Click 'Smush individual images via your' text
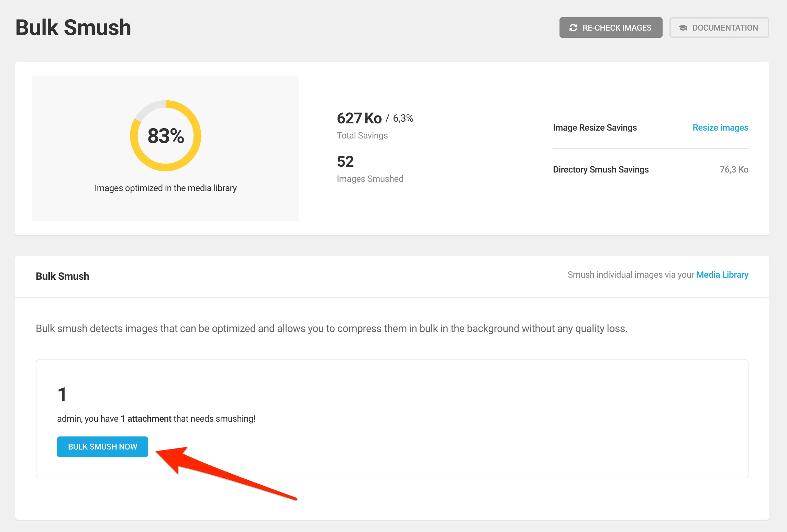This screenshot has height=532, width=787. point(631,275)
